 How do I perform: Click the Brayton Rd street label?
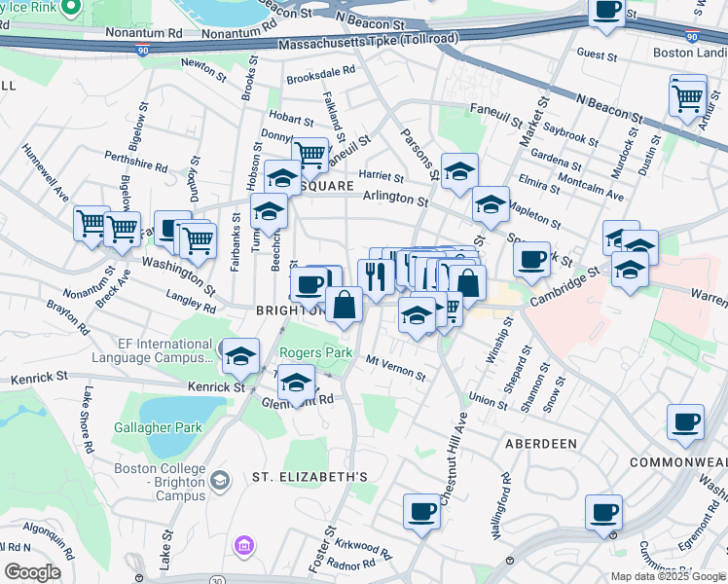click(68, 317)
